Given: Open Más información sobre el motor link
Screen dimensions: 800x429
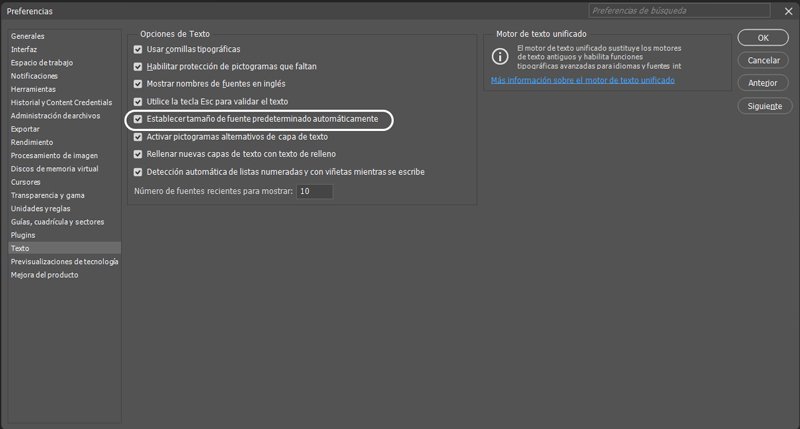Looking at the screenshot, I should click(582, 80).
